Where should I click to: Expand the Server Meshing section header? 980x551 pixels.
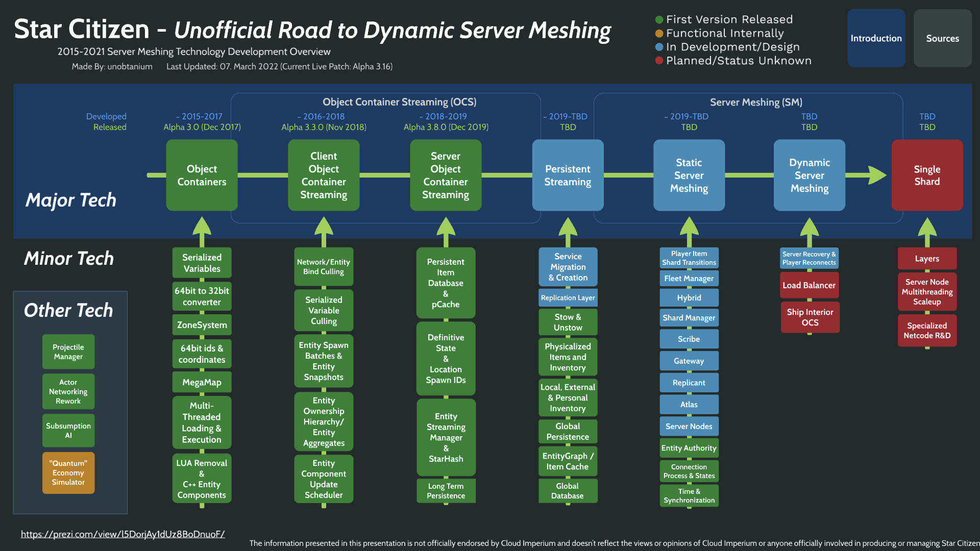[x=756, y=102]
